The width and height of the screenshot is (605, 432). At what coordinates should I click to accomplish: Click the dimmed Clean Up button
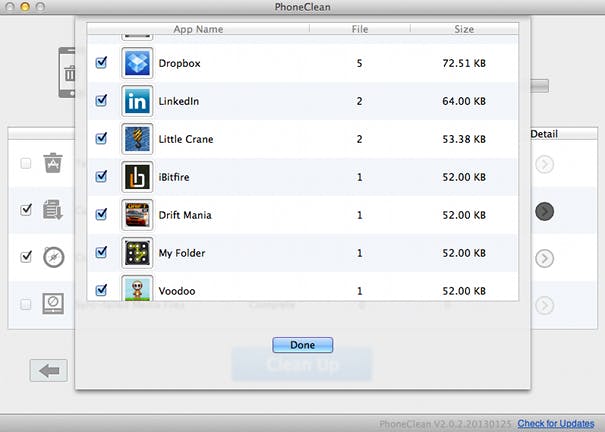[x=302, y=364]
